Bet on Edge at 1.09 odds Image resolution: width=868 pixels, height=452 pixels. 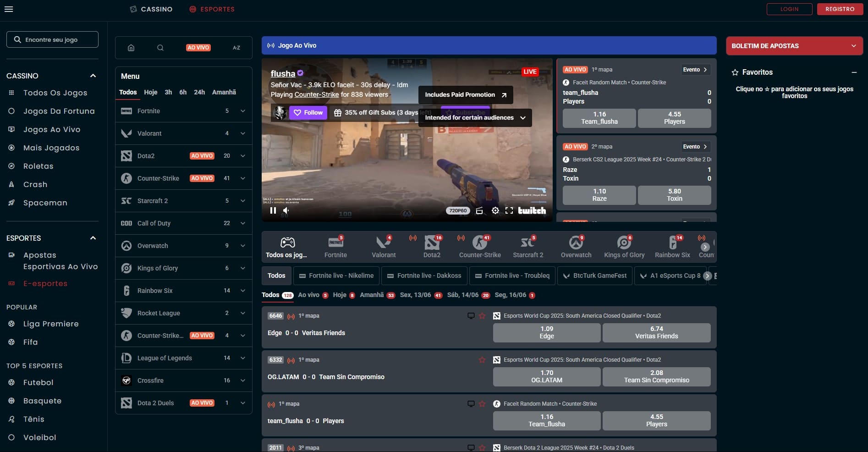tap(547, 332)
